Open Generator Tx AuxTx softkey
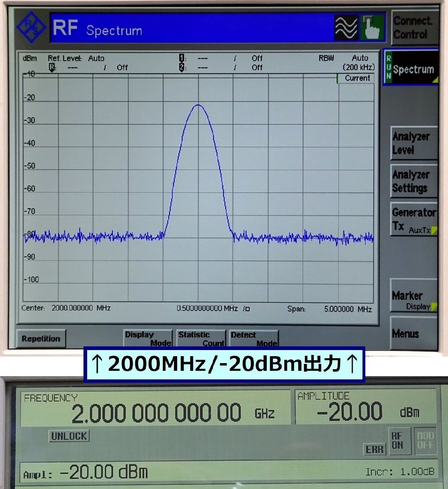 413,219
